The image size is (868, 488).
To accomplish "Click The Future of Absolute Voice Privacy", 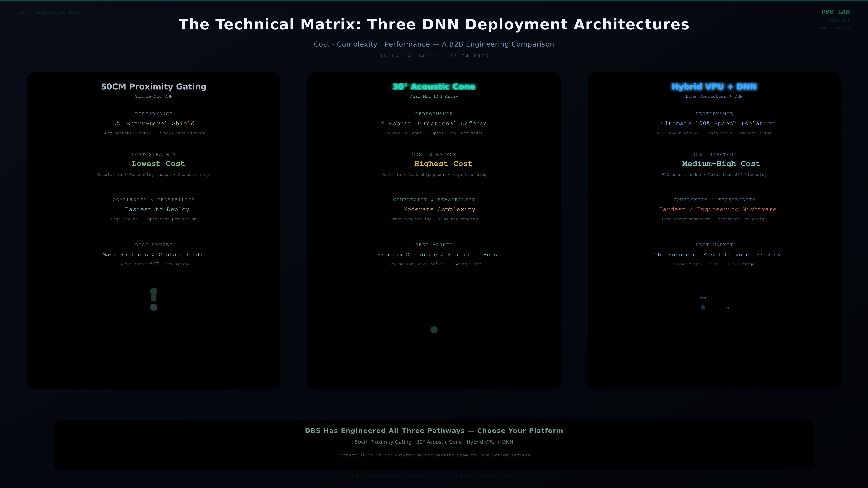I will [x=717, y=255].
